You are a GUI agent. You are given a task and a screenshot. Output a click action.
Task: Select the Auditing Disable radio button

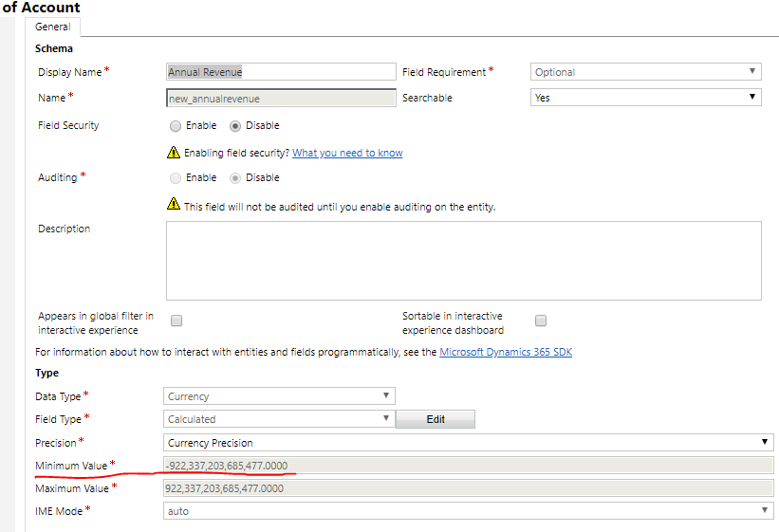point(235,178)
